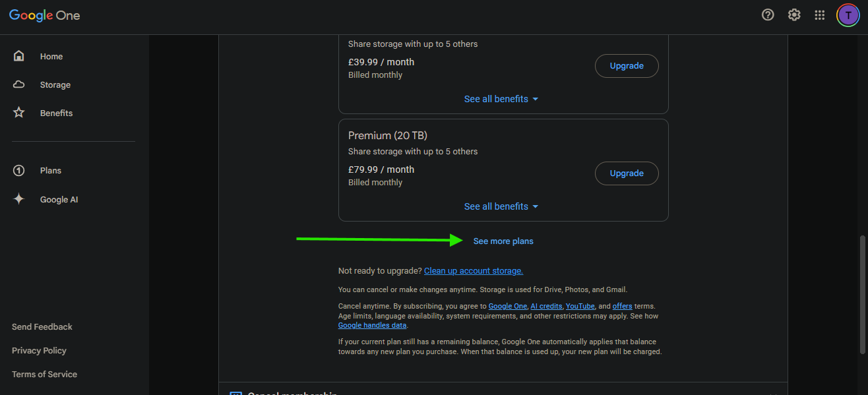Click See more plans link
Viewport: 868px width, 395px height.
tap(503, 241)
